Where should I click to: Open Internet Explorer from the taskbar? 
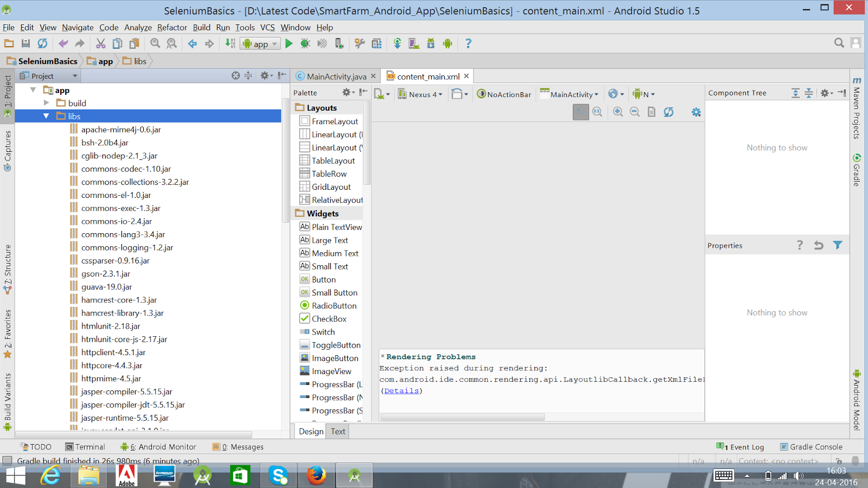(50, 476)
